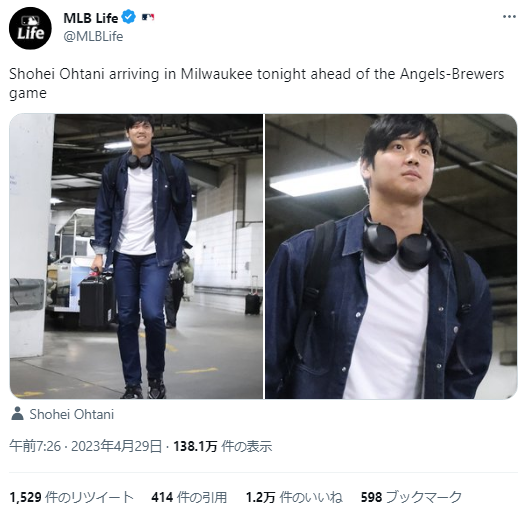This screenshot has width=530, height=509.
Task: Open the @MLBLife handle link
Action: coord(93,37)
